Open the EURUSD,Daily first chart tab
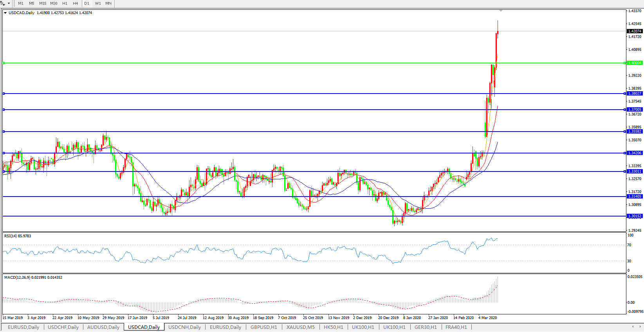Image resolution: width=644 pixels, height=332 pixels. (x=23, y=327)
